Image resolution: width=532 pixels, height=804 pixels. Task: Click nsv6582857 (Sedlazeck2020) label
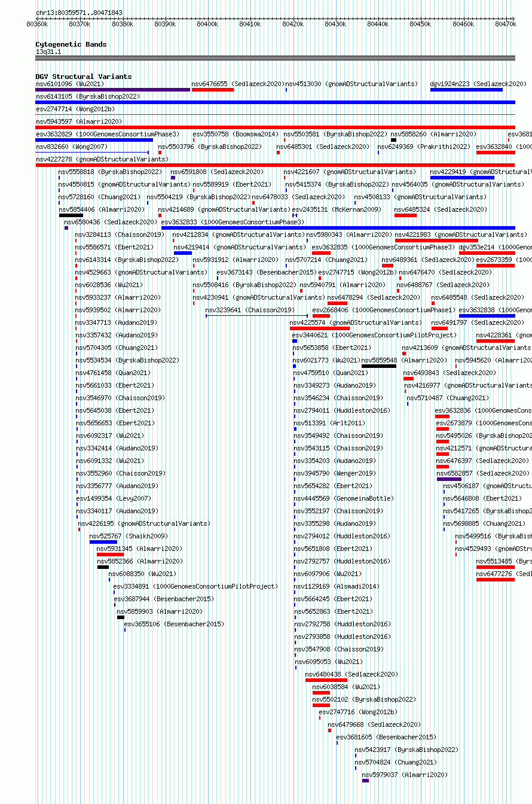click(x=483, y=473)
